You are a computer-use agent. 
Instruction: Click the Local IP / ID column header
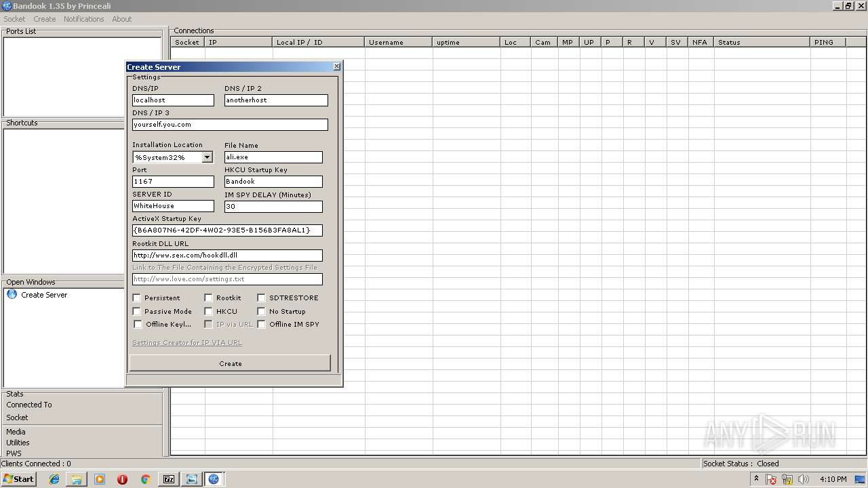click(x=319, y=42)
